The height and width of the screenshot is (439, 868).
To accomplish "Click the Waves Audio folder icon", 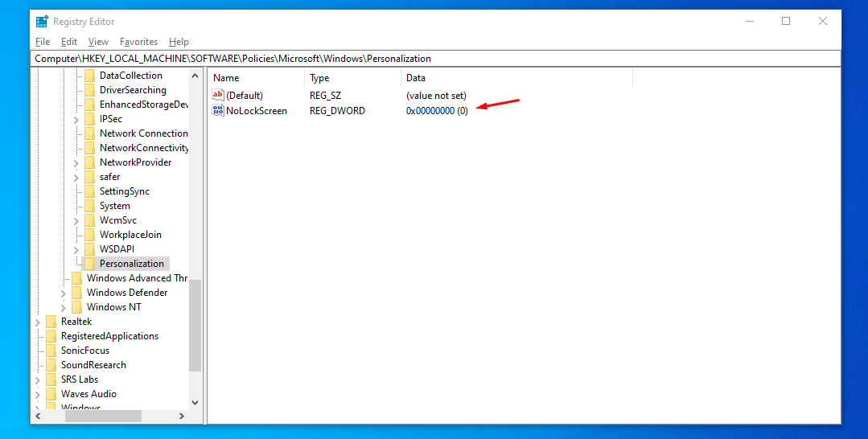I will [51, 394].
